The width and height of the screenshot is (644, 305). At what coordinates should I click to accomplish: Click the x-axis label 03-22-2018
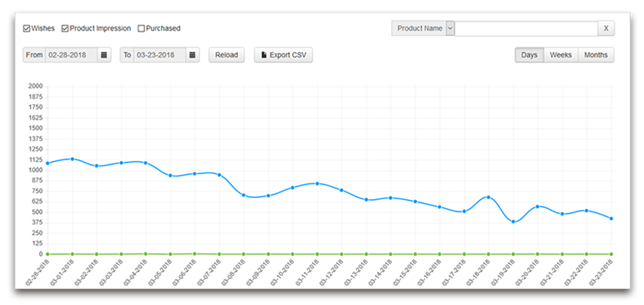pos(577,273)
